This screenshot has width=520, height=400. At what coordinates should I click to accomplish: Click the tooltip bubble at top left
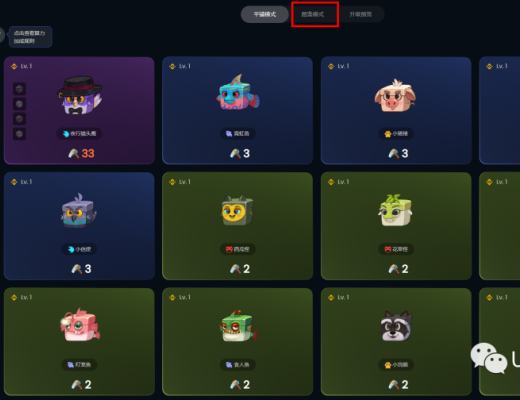(29, 37)
